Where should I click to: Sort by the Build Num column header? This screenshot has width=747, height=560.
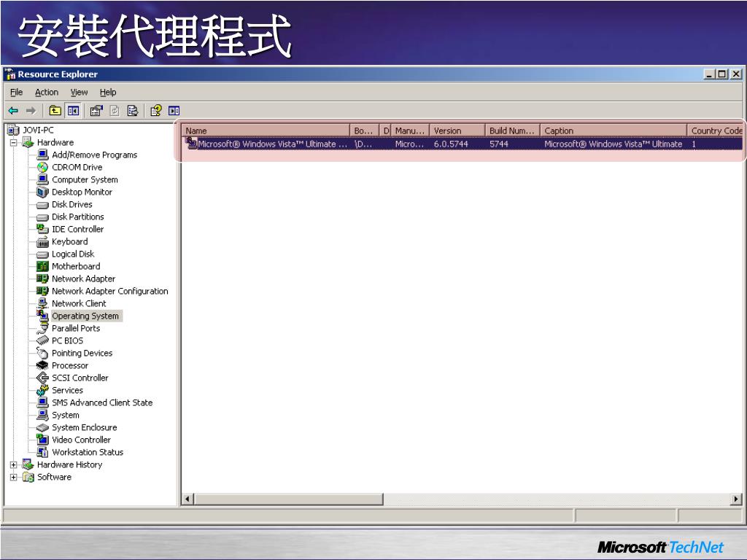click(513, 131)
